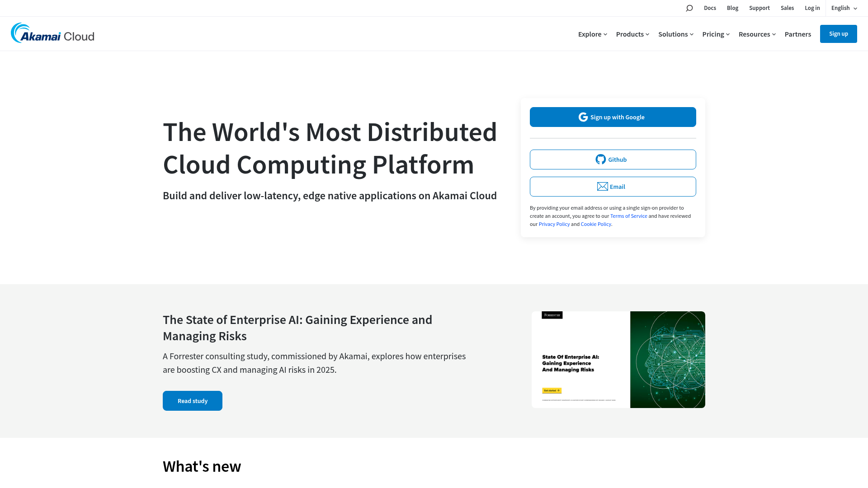
Task: Click the Akamai Cloud logo
Action: 52,33
